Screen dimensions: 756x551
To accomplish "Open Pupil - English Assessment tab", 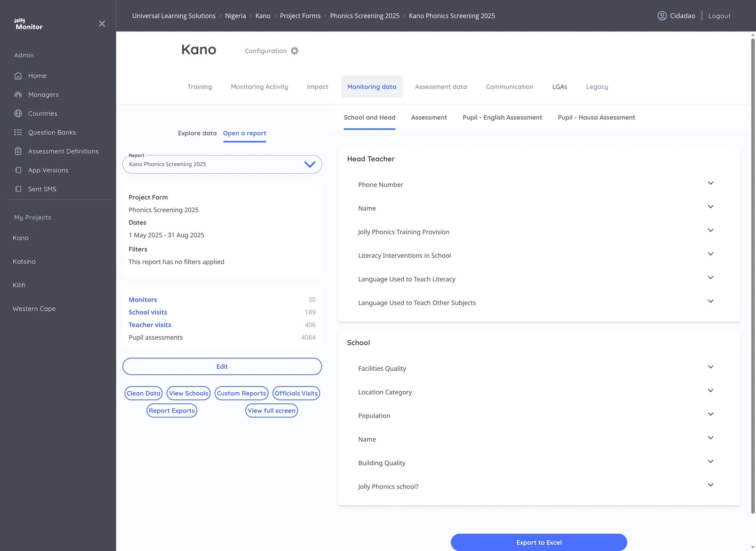I will [502, 117].
